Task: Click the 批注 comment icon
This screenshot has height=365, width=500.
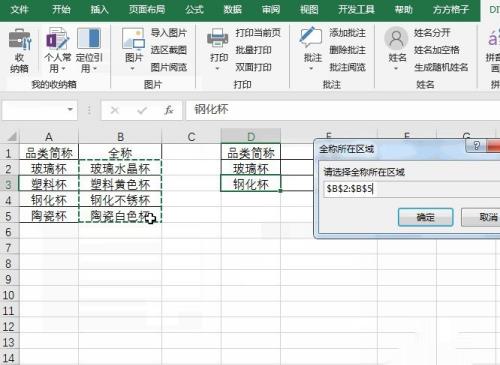Action: (311, 38)
